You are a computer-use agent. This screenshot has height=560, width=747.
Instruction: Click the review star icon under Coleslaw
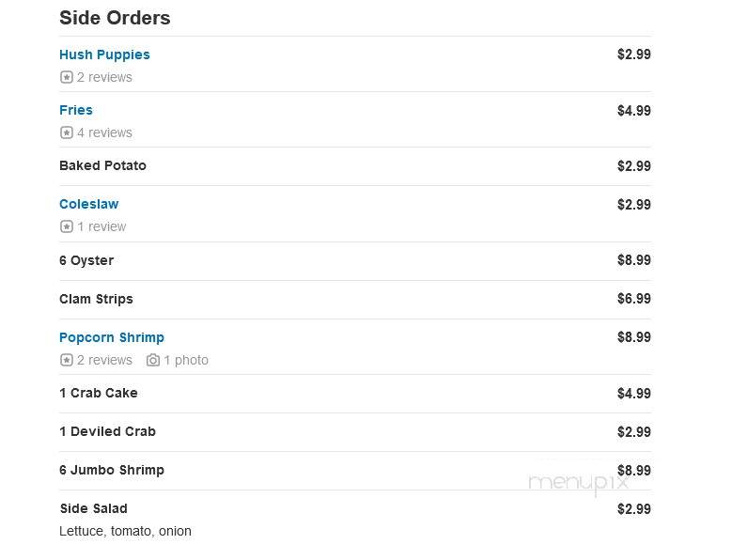pyautogui.click(x=66, y=226)
